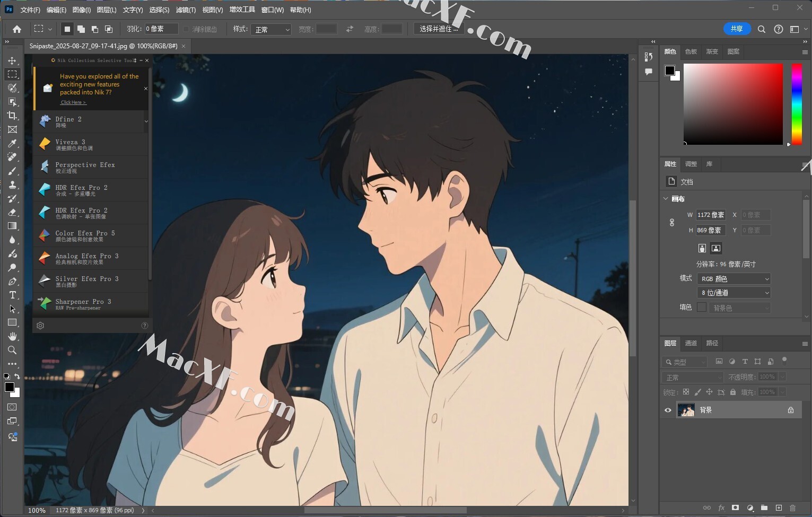Launch Color Efex Pro 5
812x517 pixels.
pos(91,235)
